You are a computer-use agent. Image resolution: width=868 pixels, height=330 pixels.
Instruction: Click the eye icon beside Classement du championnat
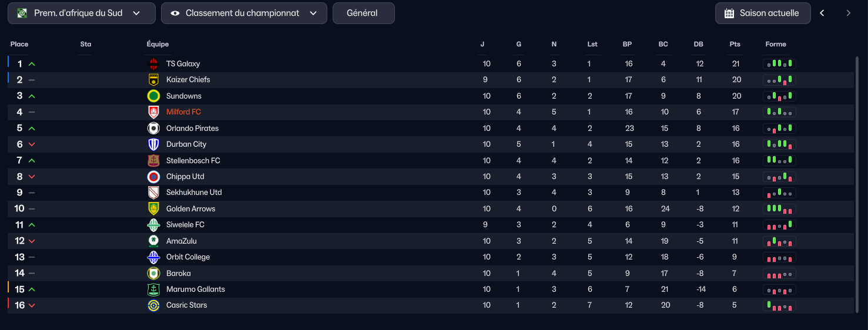175,13
